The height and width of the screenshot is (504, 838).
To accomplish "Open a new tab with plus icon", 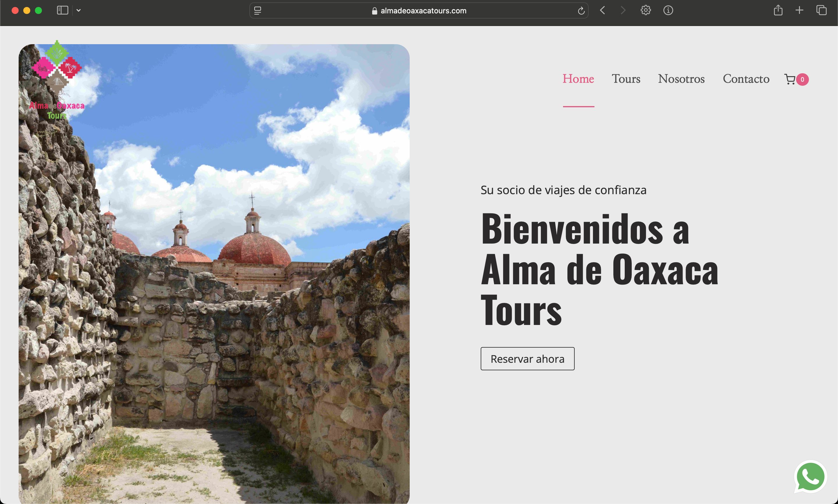I will (799, 10).
